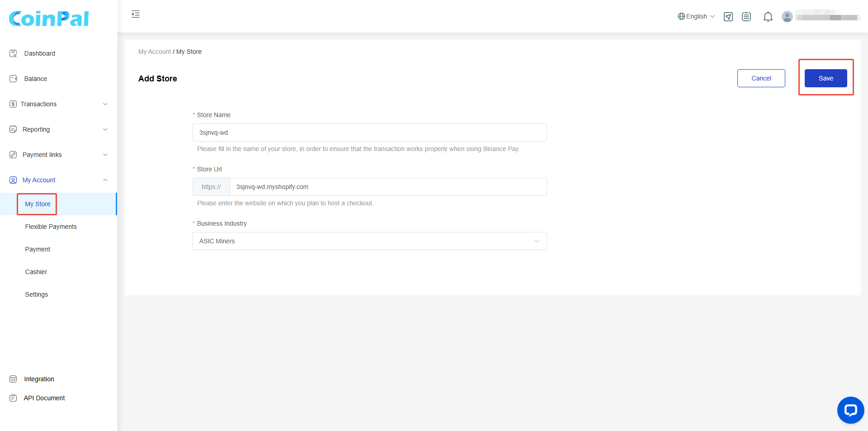
Task: Focus the Store Url text field
Action: (387, 187)
